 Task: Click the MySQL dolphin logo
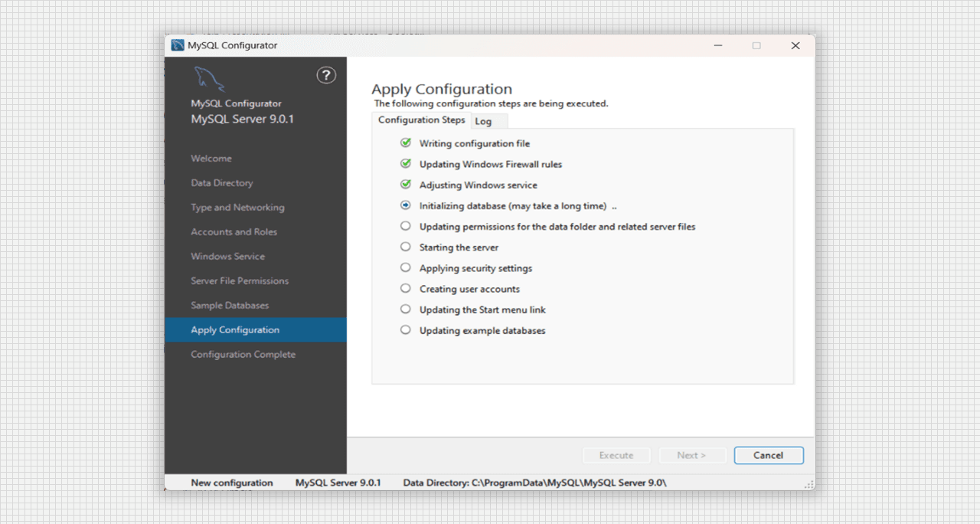(208, 79)
